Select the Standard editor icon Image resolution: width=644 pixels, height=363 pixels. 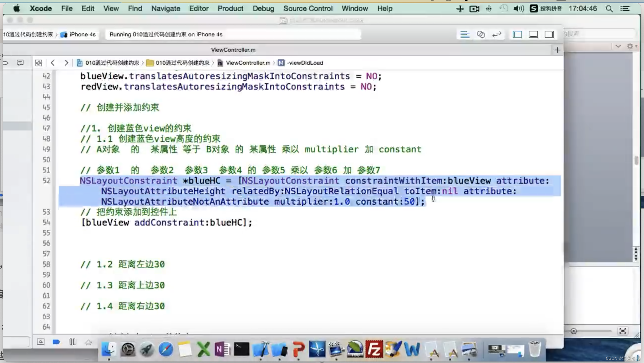465,34
